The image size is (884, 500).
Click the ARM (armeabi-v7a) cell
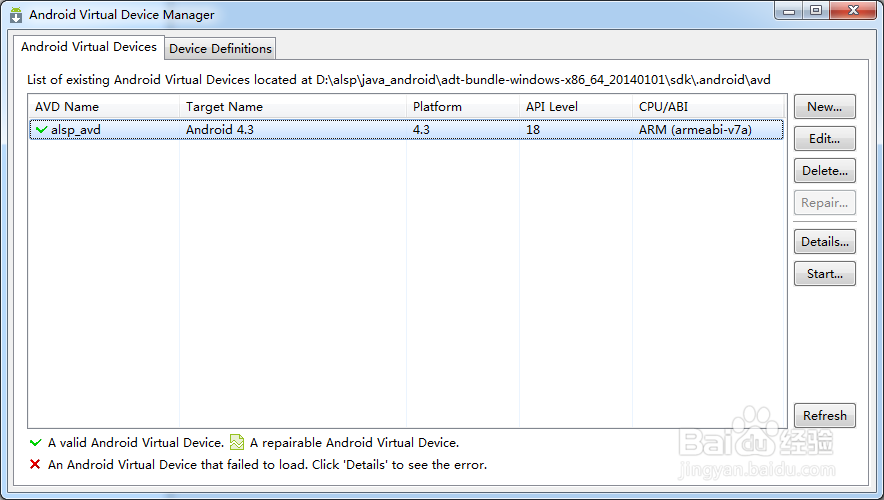pyautogui.click(x=695, y=130)
